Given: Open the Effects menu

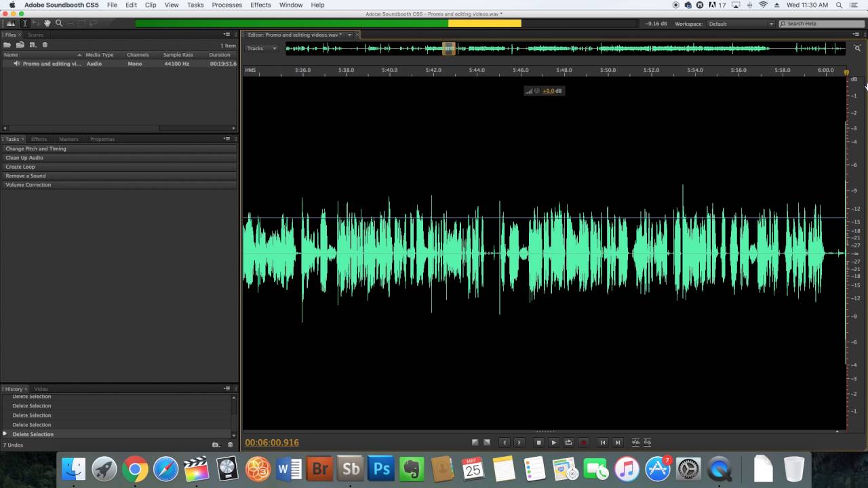Looking at the screenshot, I should tap(260, 5).
